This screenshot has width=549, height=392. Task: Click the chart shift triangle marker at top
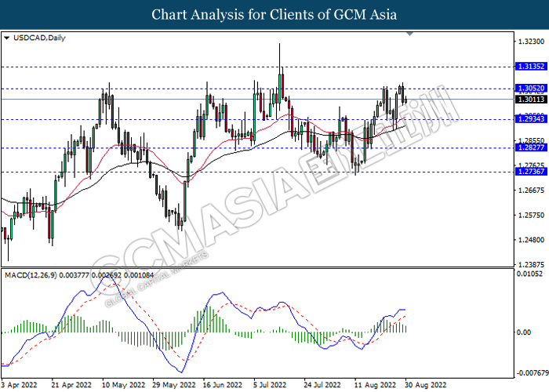(x=409, y=34)
